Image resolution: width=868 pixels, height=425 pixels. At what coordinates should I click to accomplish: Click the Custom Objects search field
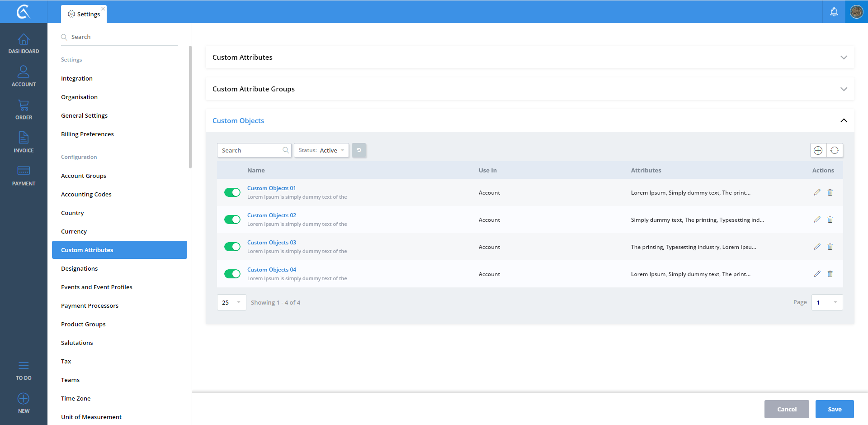[251, 150]
